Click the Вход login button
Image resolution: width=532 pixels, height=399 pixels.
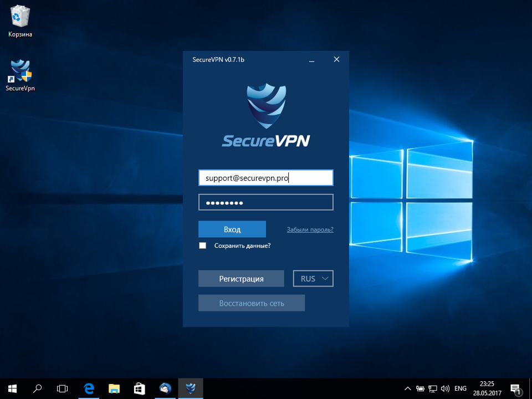[232, 229]
